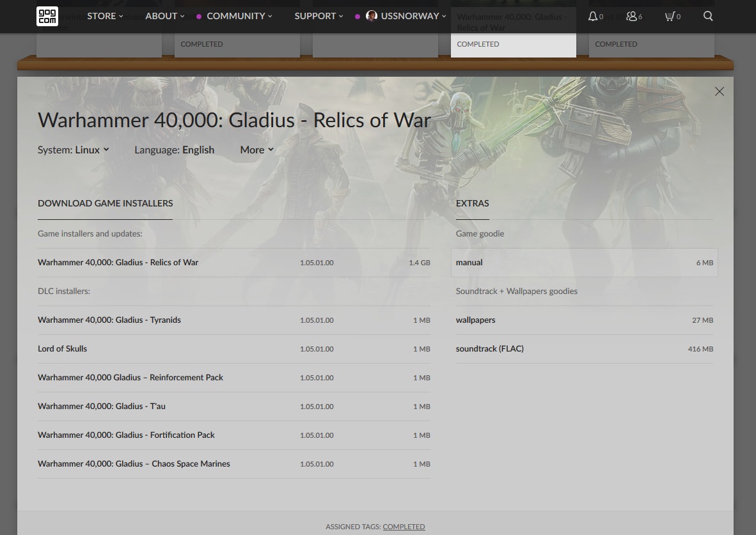Download Warhammer 40,000: Gladius - Relics of War installer
This screenshot has width=756, height=535.
(234, 263)
